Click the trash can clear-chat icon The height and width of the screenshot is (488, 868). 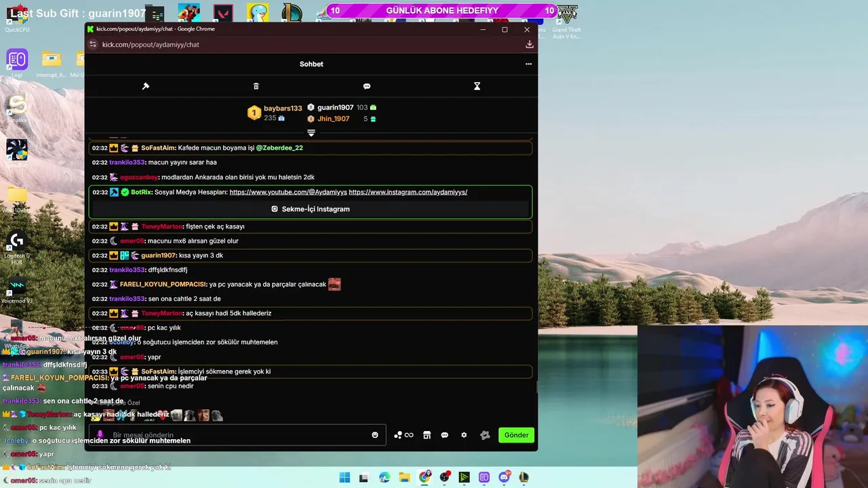[x=256, y=86]
